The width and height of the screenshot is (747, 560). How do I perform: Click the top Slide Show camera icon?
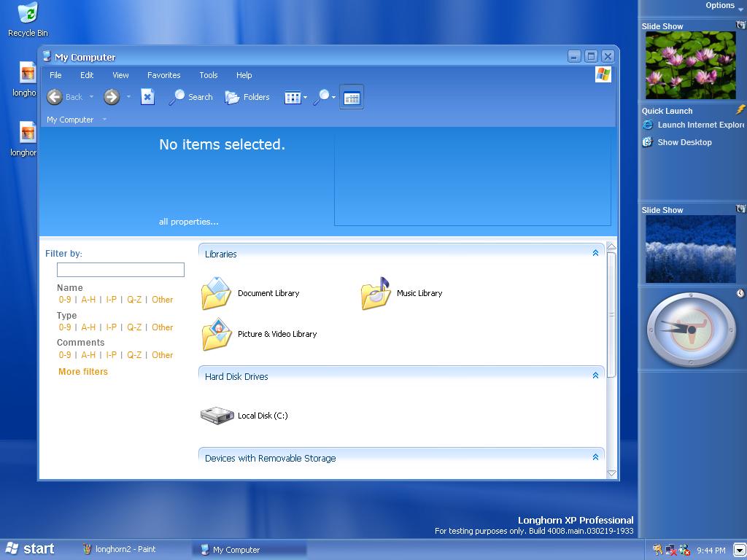[741, 25]
